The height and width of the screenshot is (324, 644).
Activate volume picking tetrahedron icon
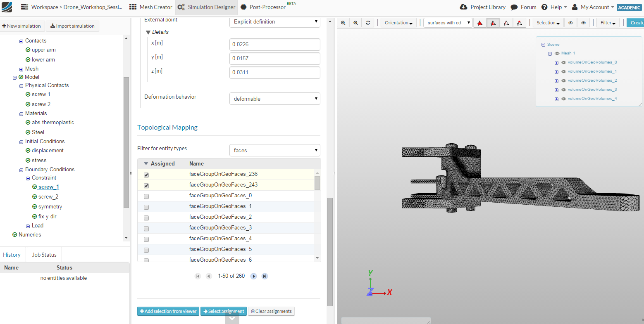coord(480,23)
